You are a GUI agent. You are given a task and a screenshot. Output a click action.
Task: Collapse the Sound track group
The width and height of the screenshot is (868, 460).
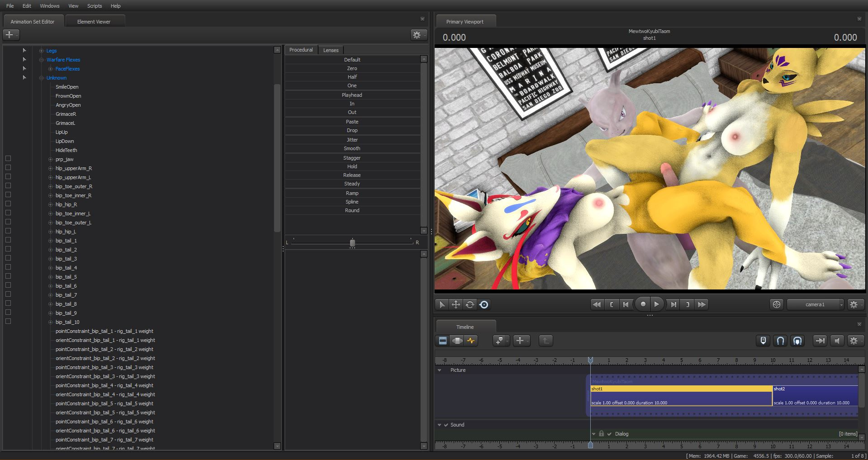click(439, 425)
